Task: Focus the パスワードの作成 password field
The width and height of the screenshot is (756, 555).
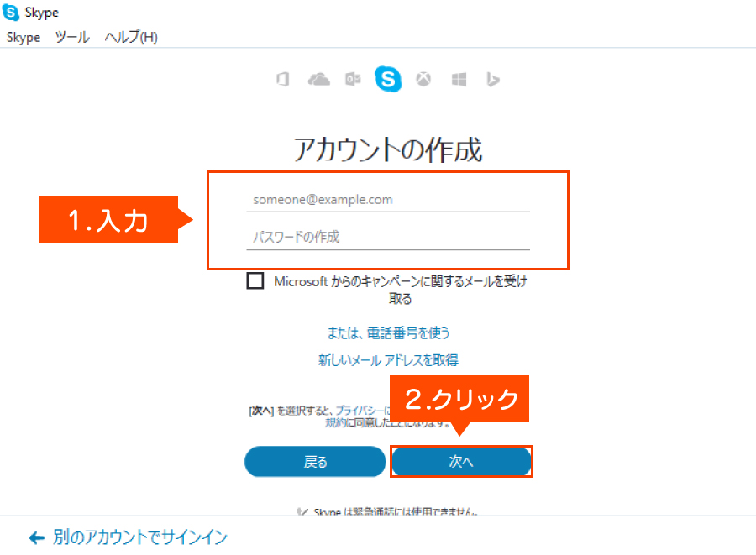Action: 388,237
